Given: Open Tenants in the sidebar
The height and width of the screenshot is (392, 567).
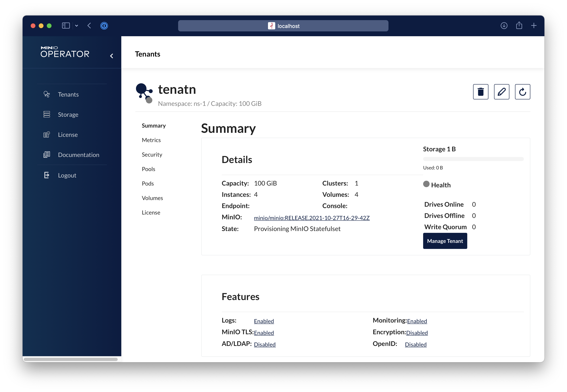Looking at the screenshot, I should click(68, 95).
